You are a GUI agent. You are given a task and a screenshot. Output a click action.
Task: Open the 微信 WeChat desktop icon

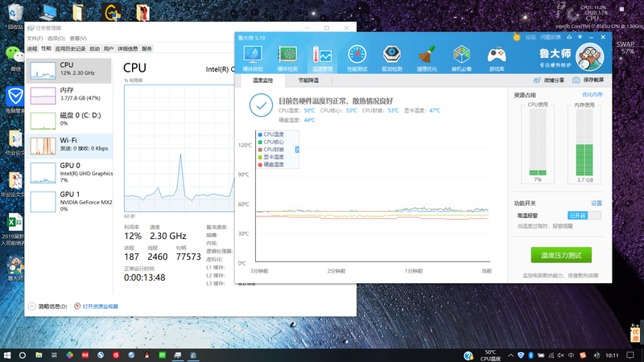14,58
